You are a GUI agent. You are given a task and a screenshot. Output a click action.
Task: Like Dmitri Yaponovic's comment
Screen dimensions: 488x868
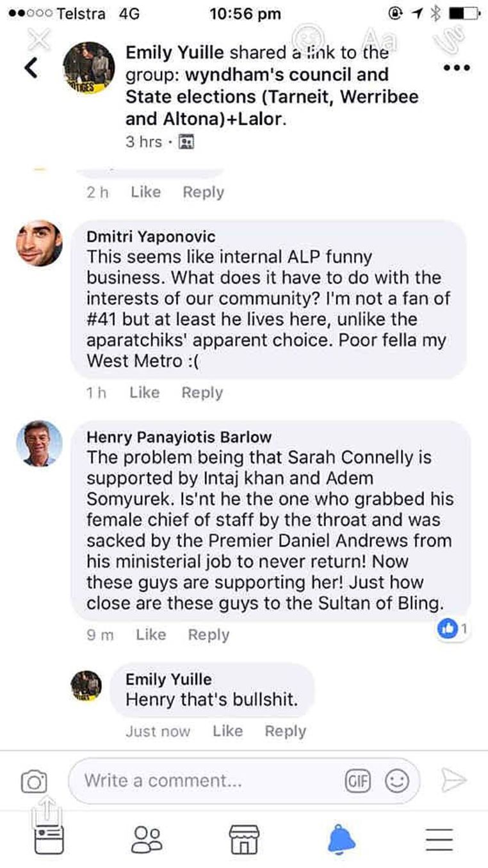coord(144,392)
